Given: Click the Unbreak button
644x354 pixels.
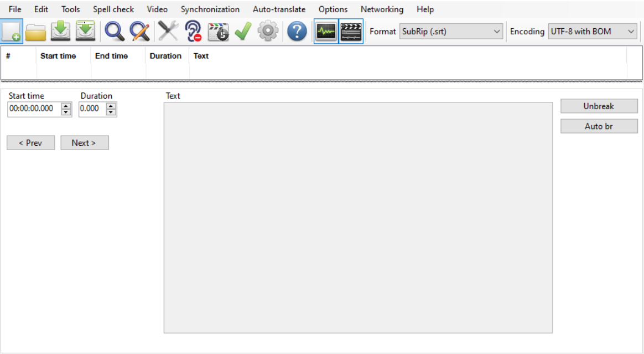Looking at the screenshot, I should click(599, 106).
